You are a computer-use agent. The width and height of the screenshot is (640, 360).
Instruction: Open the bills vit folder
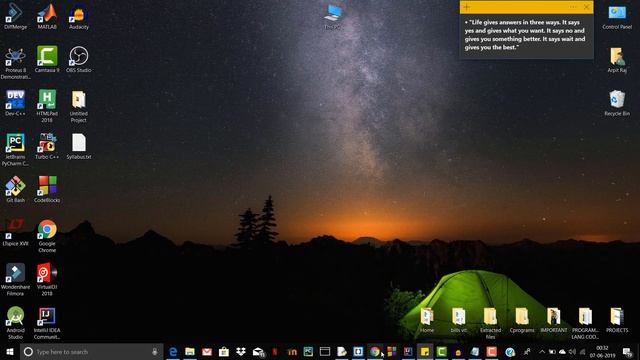459,320
